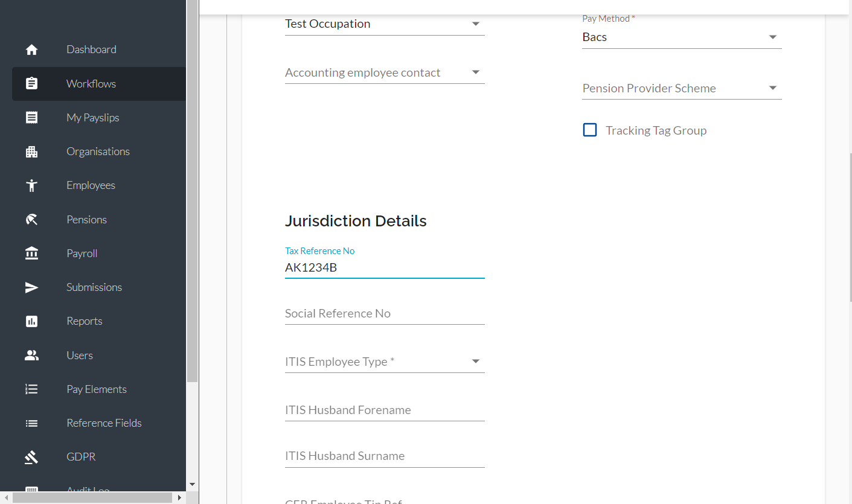Click the Employees person icon
Image resolution: width=852 pixels, height=504 pixels.
(32, 185)
